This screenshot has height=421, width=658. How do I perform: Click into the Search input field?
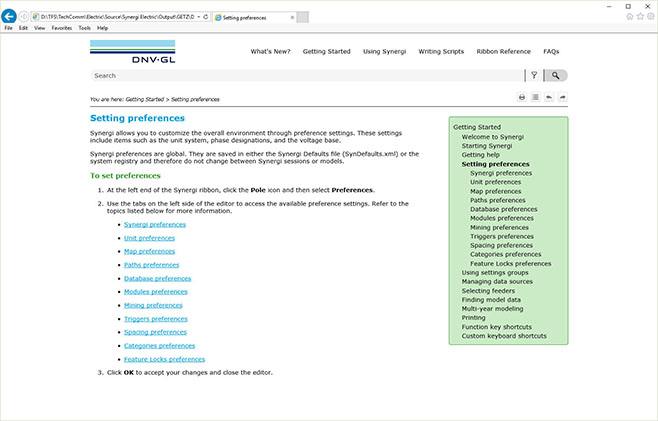tap(307, 76)
